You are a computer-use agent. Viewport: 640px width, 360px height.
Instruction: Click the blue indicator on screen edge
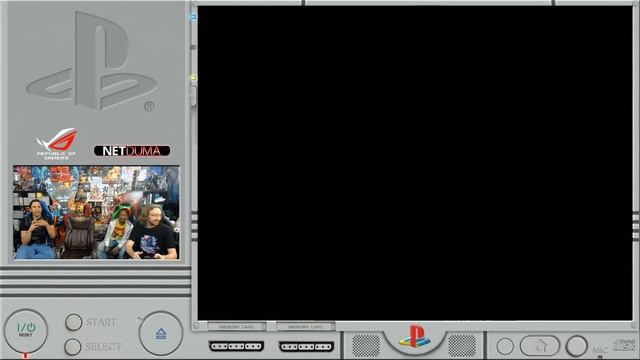point(193,17)
